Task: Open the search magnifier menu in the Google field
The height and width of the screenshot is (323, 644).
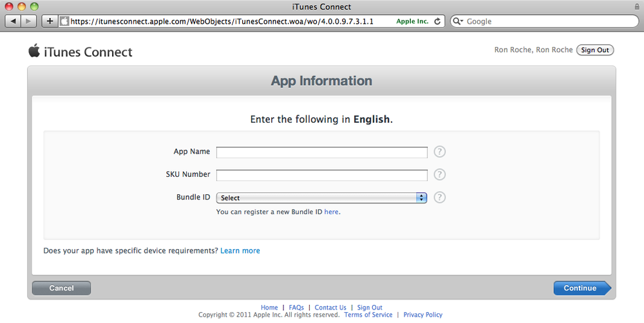Action: click(457, 21)
